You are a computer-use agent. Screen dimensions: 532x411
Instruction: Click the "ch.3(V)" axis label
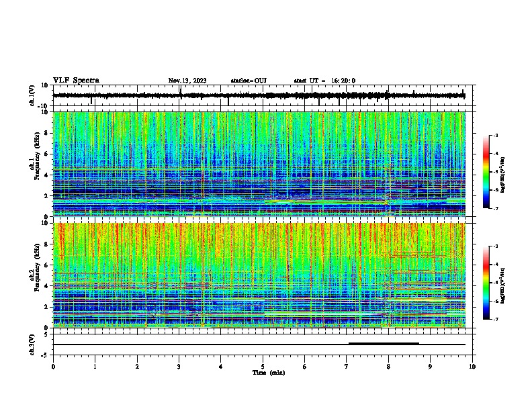coord(32,345)
